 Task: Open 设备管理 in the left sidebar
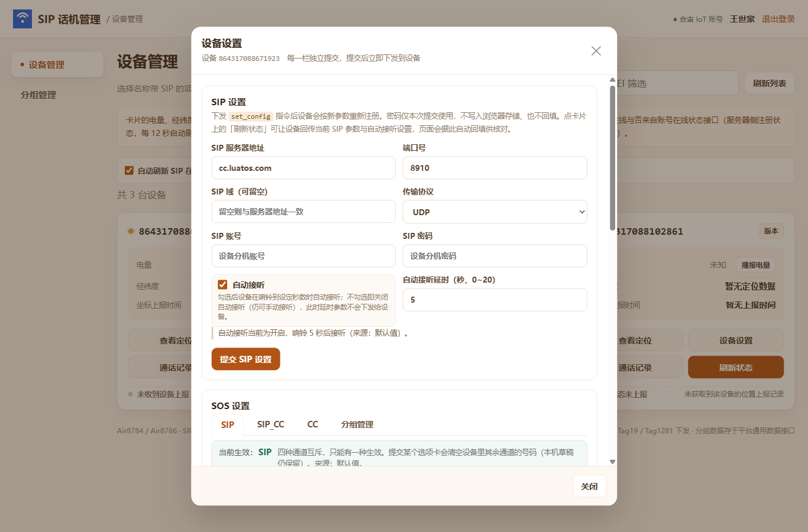click(x=57, y=64)
